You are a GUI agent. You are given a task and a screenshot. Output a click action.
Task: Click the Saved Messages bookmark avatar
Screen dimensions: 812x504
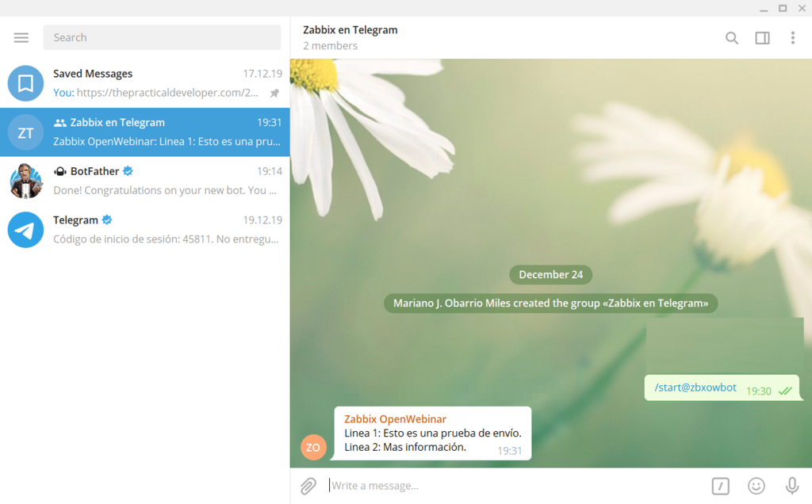(25, 83)
